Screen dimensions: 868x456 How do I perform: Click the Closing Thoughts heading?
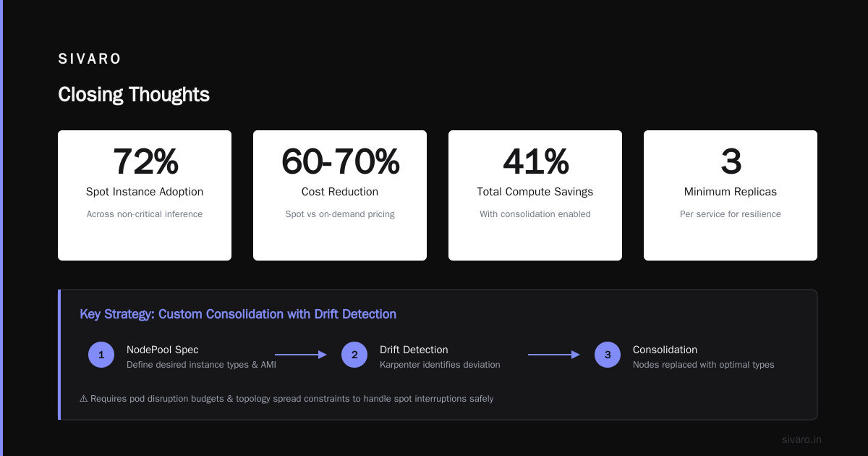(x=134, y=95)
